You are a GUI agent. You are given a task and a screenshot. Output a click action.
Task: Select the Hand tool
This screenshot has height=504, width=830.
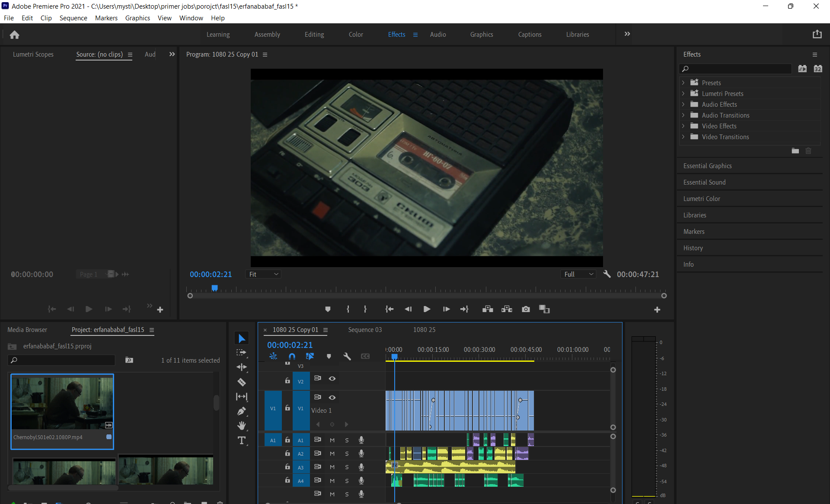click(242, 426)
